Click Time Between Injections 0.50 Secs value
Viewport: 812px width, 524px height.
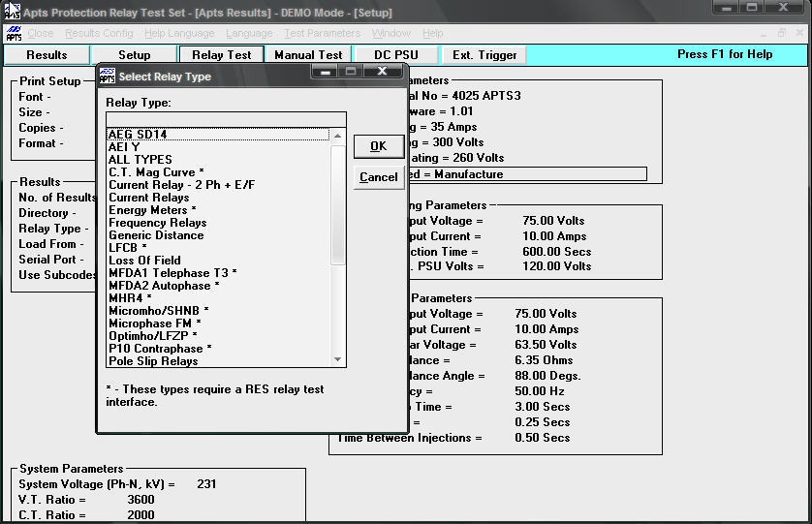[x=543, y=438]
